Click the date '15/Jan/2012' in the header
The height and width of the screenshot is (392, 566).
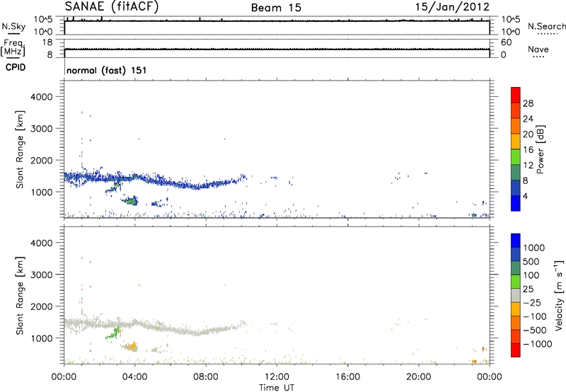click(452, 7)
